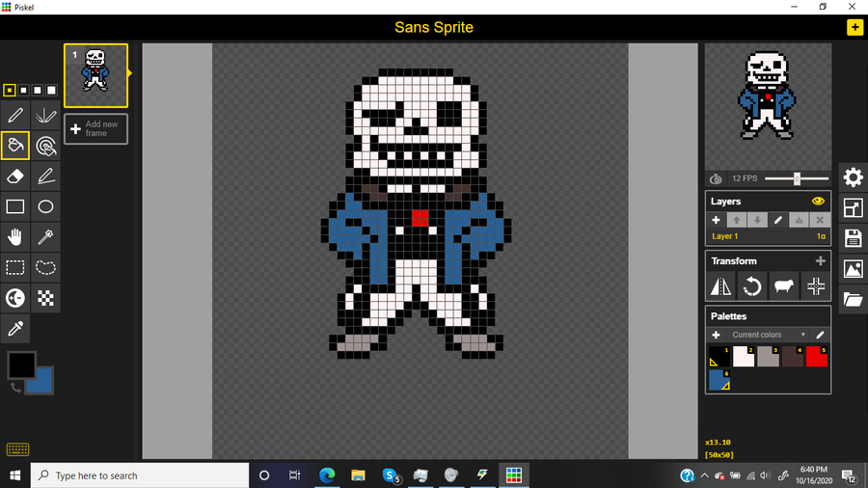Viewport: 868px width, 488px height.
Task: Select the Rectangle tool
Action: pos(14,207)
